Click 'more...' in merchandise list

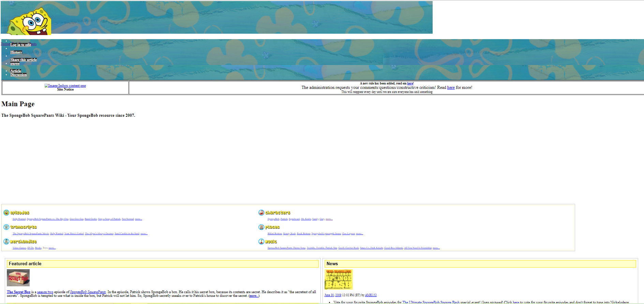pos(52,248)
